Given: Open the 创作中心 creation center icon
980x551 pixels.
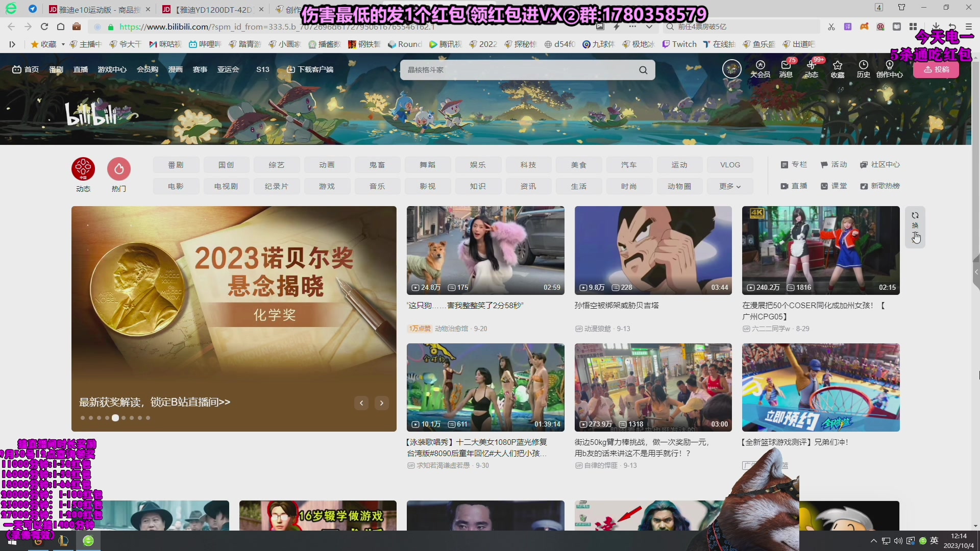Looking at the screenshot, I should click(x=889, y=70).
